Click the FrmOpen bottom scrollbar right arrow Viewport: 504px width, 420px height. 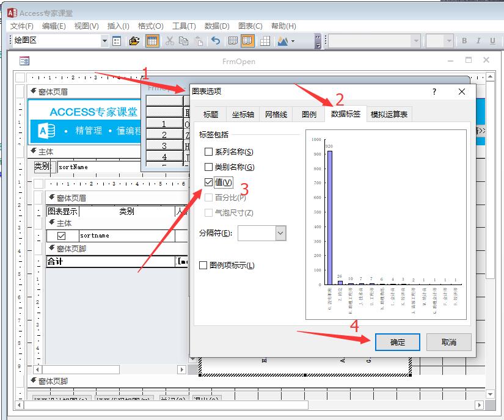tap(479, 405)
